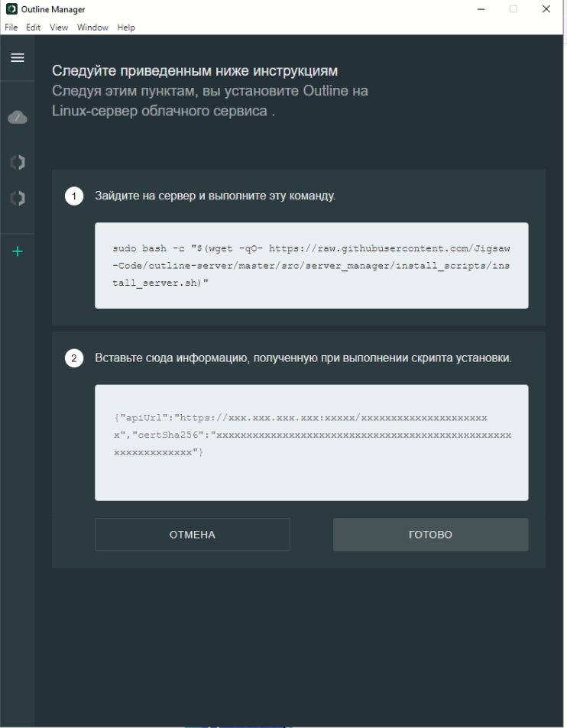Open the Help menu
Image resolution: width=567 pixels, height=728 pixels.
pyautogui.click(x=126, y=28)
